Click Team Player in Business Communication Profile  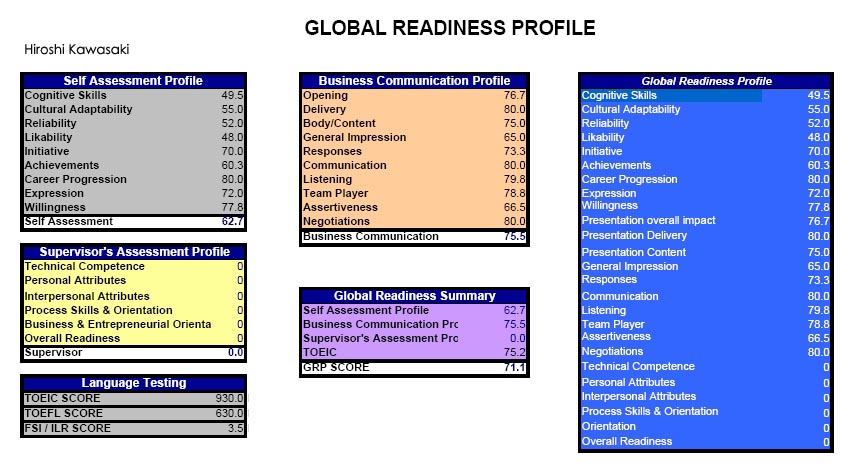tap(336, 193)
